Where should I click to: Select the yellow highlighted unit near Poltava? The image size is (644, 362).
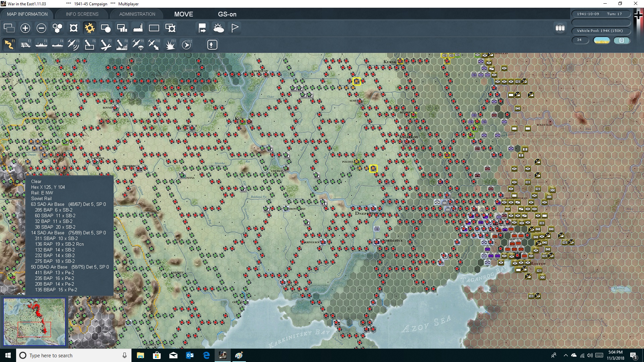373,169
